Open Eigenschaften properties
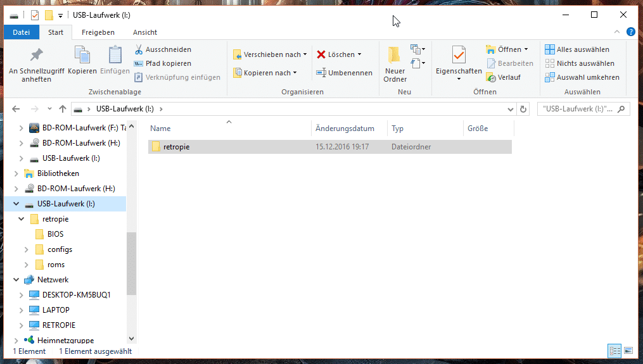The width and height of the screenshot is (643, 364). [x=459, y=63]
